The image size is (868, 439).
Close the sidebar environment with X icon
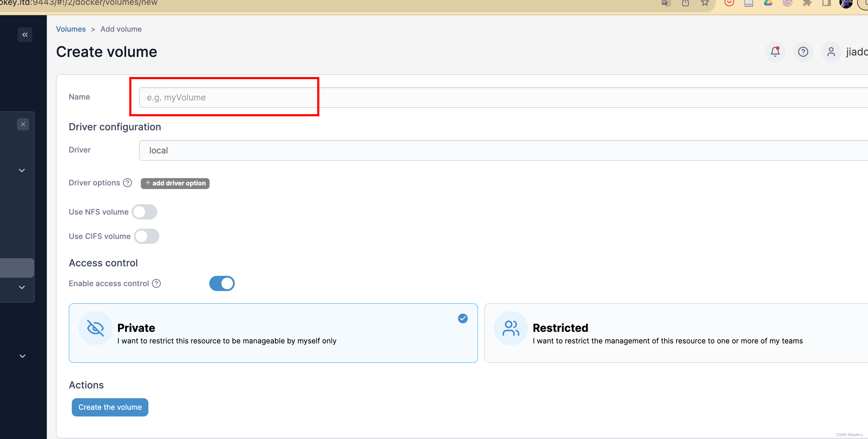coord(23,124)
